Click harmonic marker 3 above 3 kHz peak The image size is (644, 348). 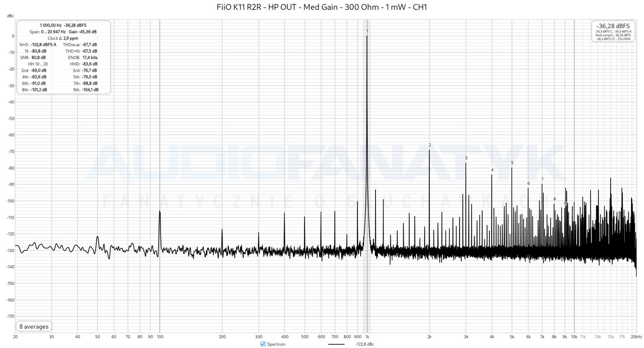pyautogui.click(x=466, y=158)
